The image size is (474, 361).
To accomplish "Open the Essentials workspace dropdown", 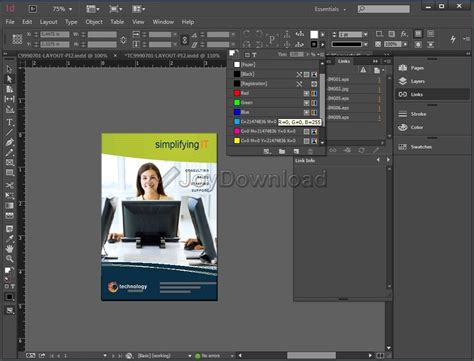I will (x=330, y=9).
